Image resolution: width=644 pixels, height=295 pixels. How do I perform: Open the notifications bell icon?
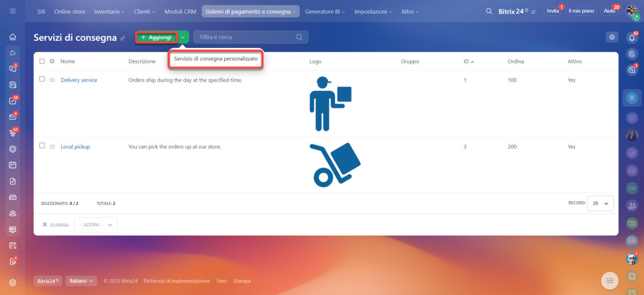point(632,38)
